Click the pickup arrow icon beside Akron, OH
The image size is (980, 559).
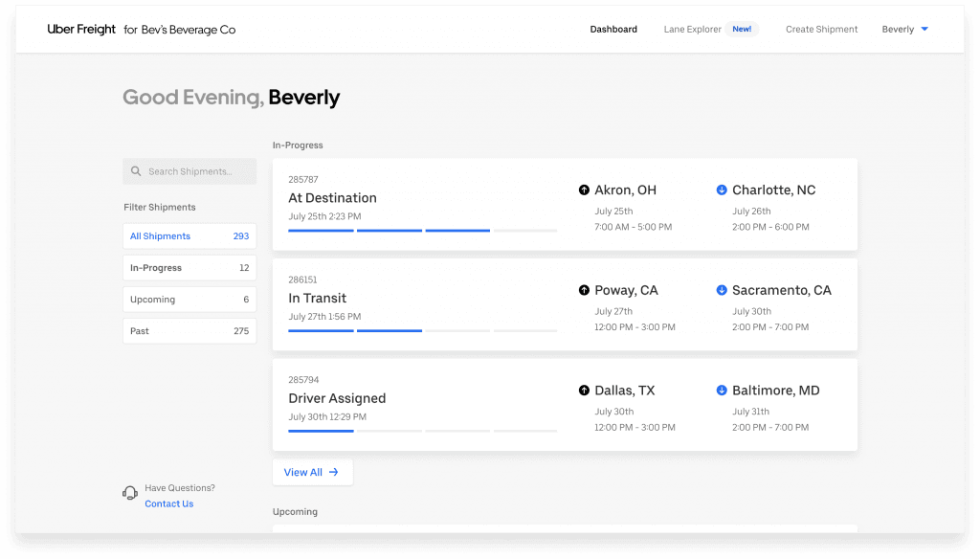coord(584,190)
